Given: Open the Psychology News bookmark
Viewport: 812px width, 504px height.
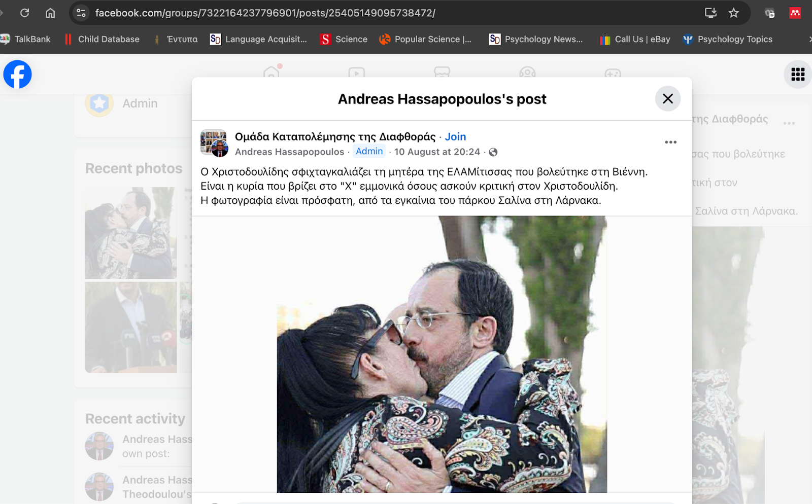Looking at the screenshot, I should 536,39.
